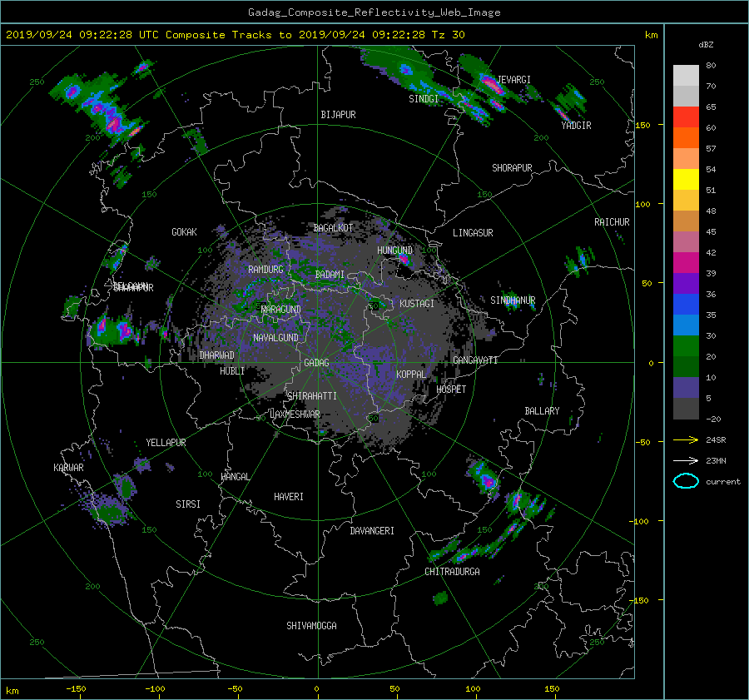Click the YADGIR city label
The image size is (749, 700).
576,126
